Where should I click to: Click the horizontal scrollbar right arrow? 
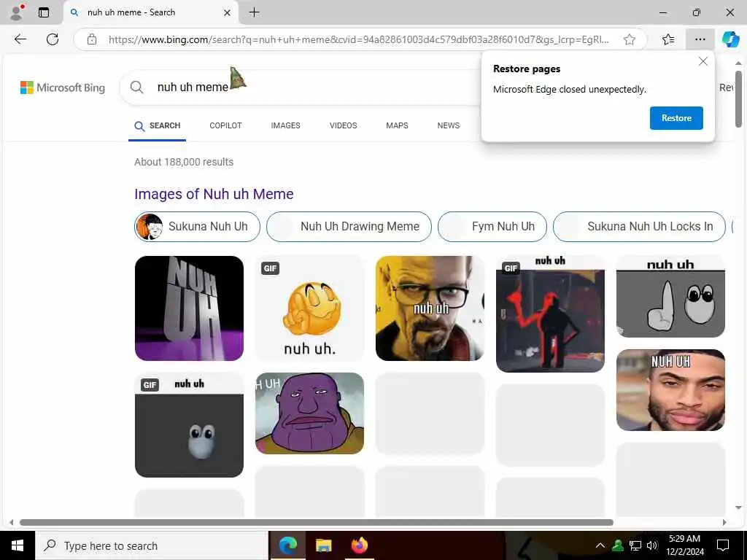724,522
